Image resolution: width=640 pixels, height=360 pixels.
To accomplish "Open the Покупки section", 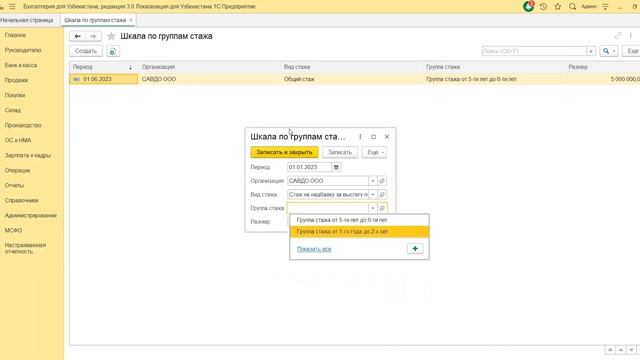I will (15, 95).
